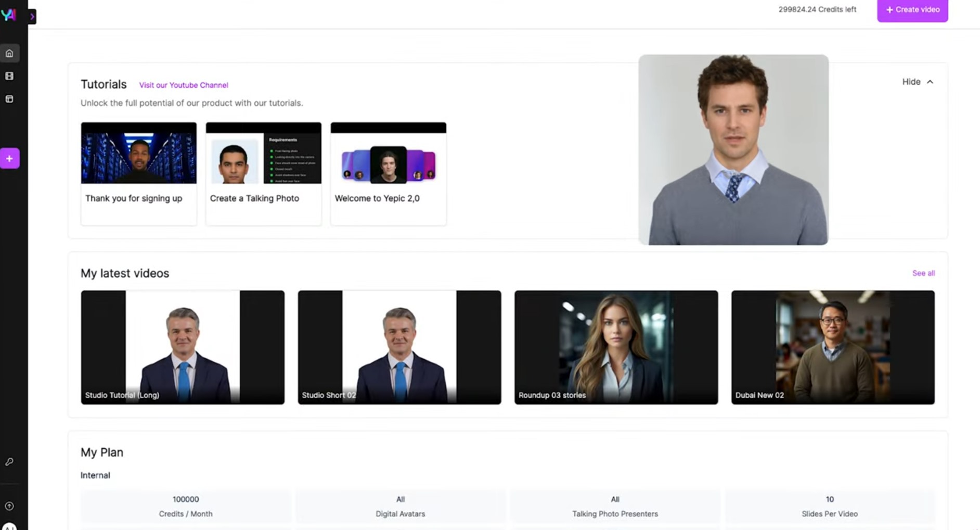Open the videos film-strip sidebar icon

tap(9, 76)
